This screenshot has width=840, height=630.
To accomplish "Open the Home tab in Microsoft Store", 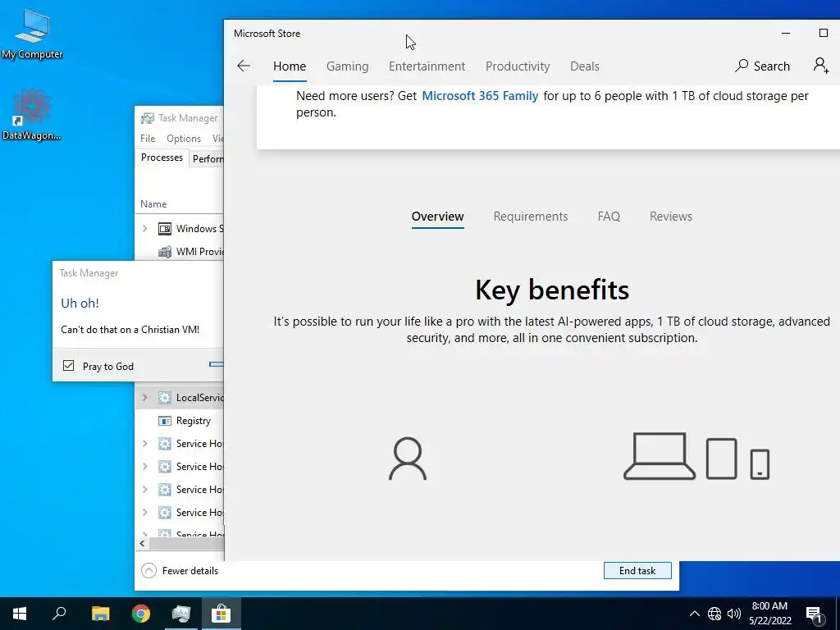I will (290, 66).
